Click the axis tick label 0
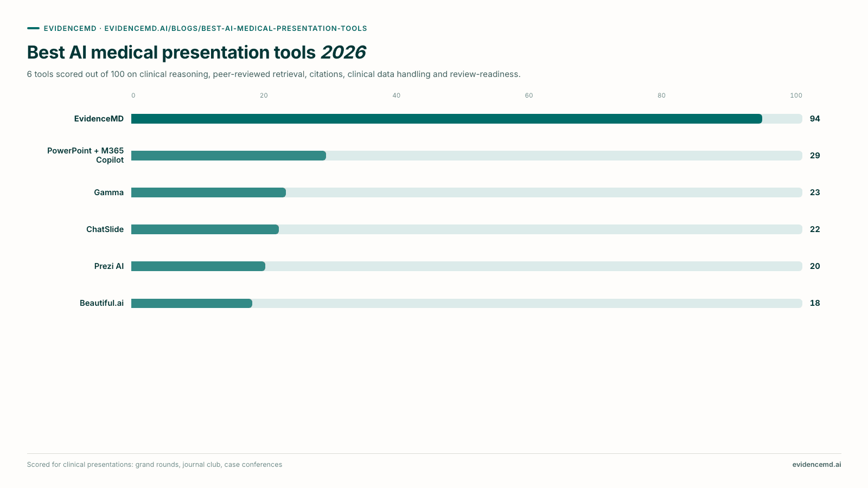 click(x=133, y=95)
